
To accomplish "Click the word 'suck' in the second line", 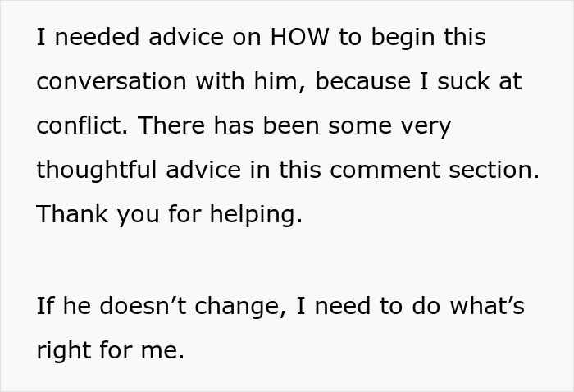I will (463, 81).
